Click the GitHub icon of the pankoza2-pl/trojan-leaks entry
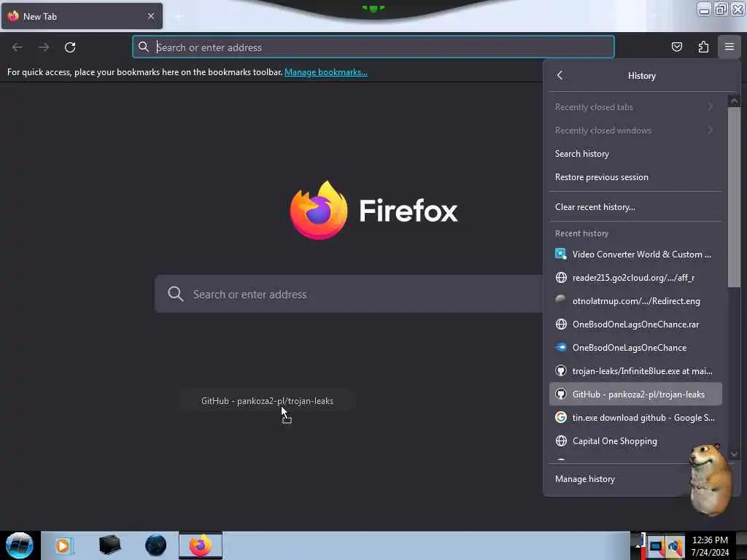The width and height of the screenshot is (747, 560). pos(561,394)
